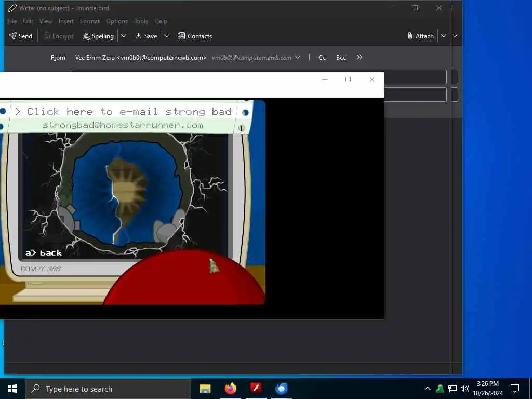Select the a> back option
This screenshot has width=532, height=399.
click(x=44, y=253)
